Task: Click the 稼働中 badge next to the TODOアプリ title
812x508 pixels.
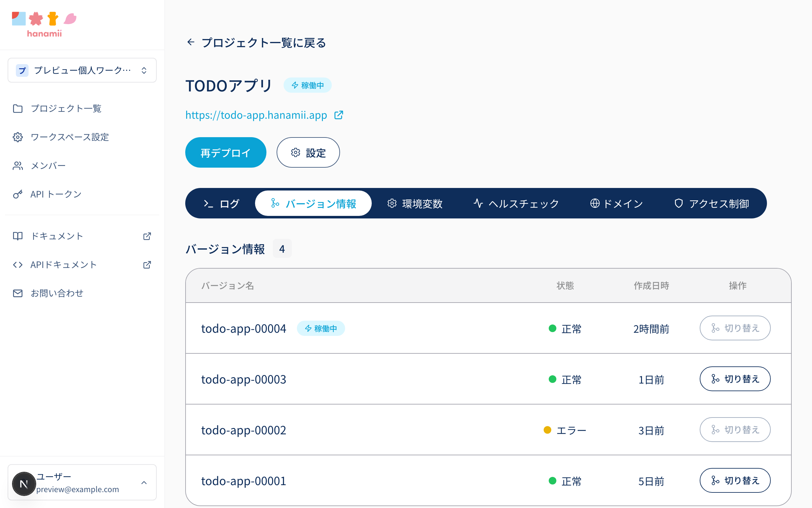Action: (x=307, y=85)
